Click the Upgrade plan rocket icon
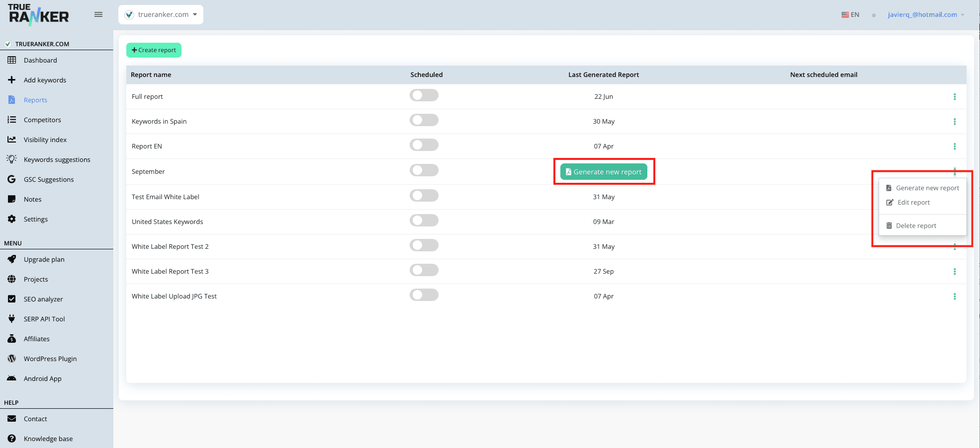980x448 pixels. tap(12, 259)
